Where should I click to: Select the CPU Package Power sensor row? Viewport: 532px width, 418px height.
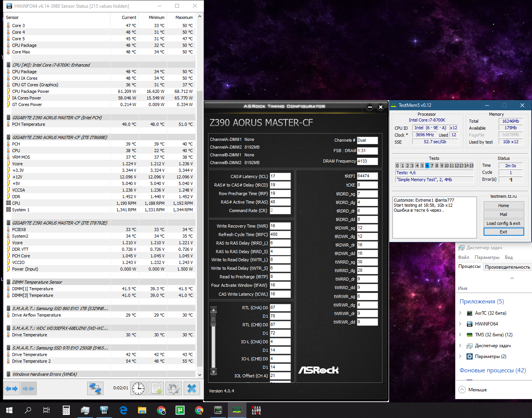(100, 91)
